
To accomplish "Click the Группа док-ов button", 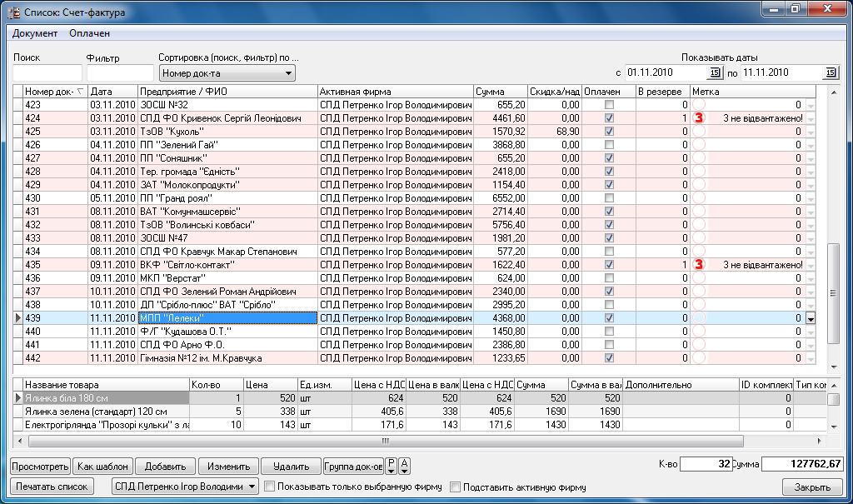I will pyautogui.click(x=353, y=467).
